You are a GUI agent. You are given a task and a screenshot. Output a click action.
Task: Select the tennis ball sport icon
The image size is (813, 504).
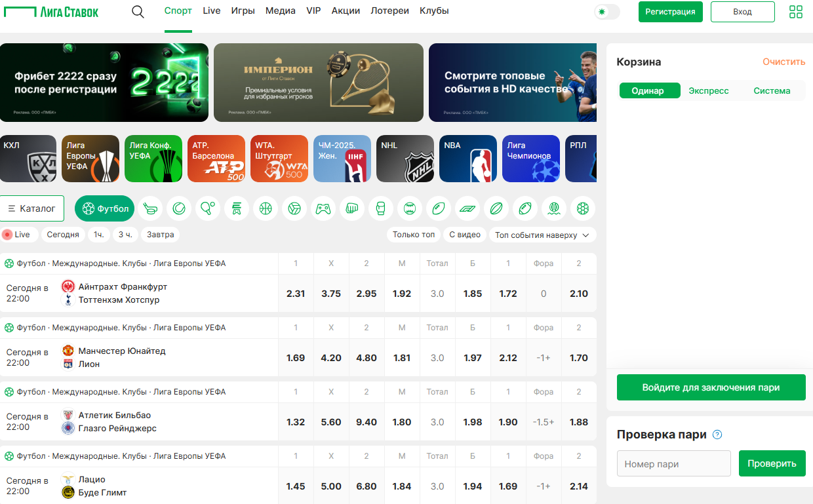point(179,208)
